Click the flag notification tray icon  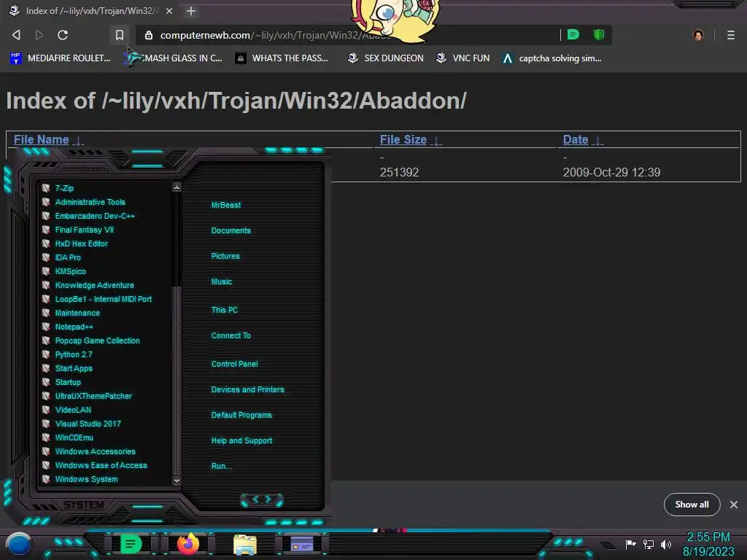tap(631, 544)
